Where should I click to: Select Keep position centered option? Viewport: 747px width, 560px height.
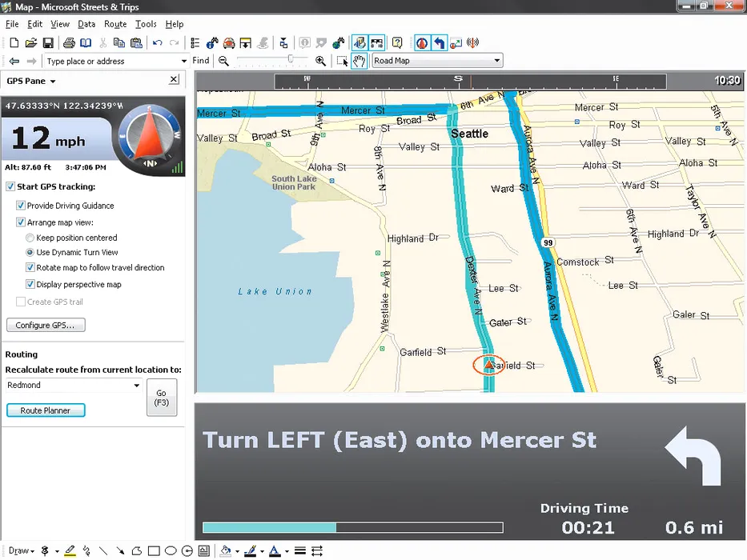(x=30, y=238)
